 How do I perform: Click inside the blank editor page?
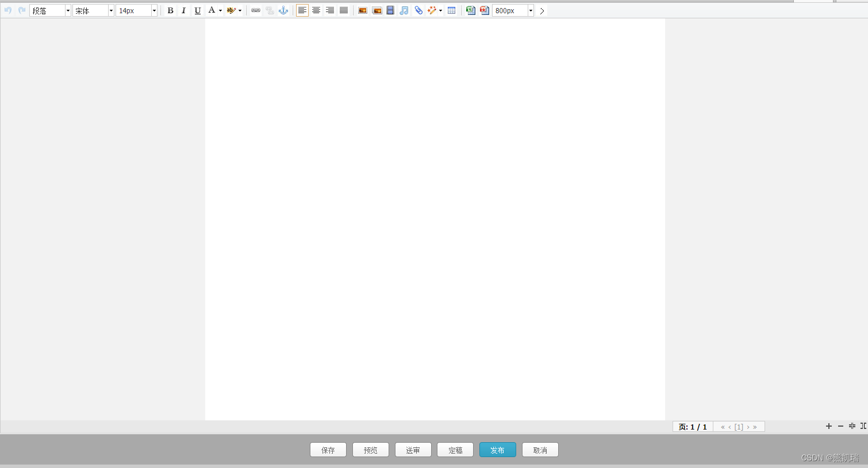(435, 219)
